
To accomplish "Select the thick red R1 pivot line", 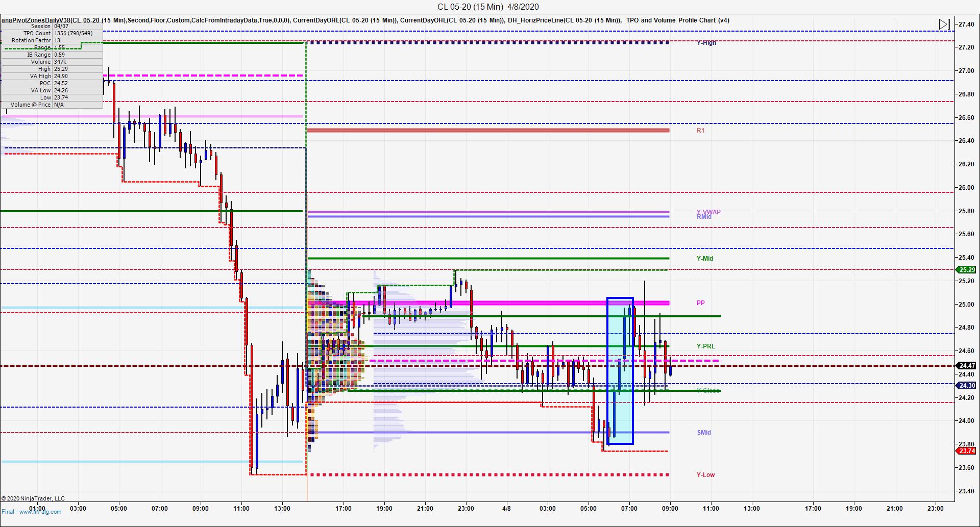I will click(488, 131).
